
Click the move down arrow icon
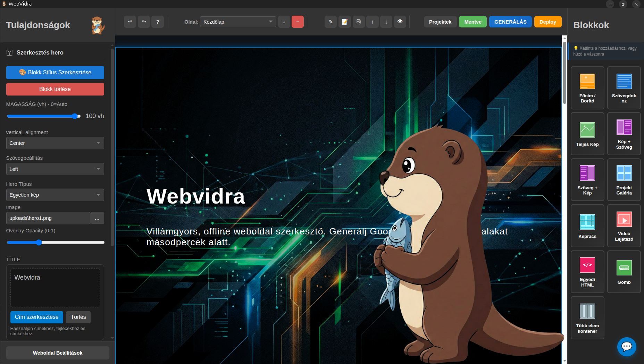[x=386, y=22]
